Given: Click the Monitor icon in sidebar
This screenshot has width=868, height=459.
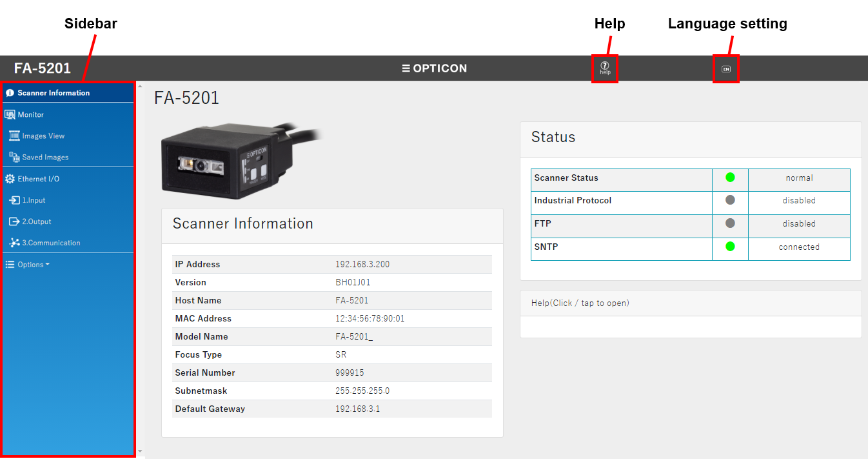Looking at the screenshot, I should pyautogui.click(x=10, y=115).
